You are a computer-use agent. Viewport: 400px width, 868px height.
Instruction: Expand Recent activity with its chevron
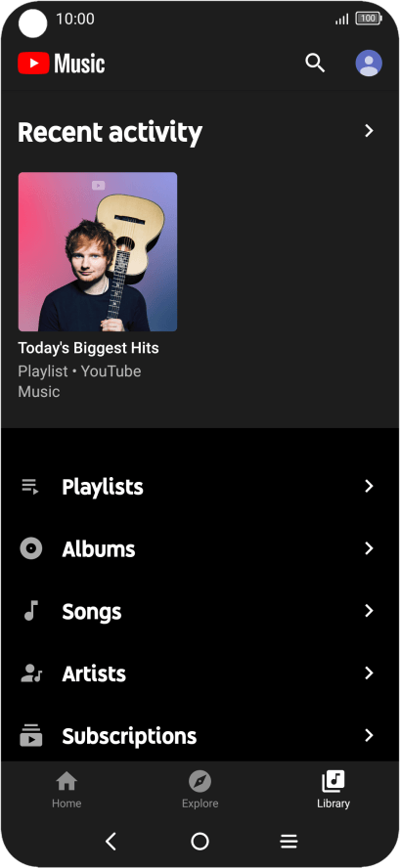pyautogui.click(x=369, y=131)
